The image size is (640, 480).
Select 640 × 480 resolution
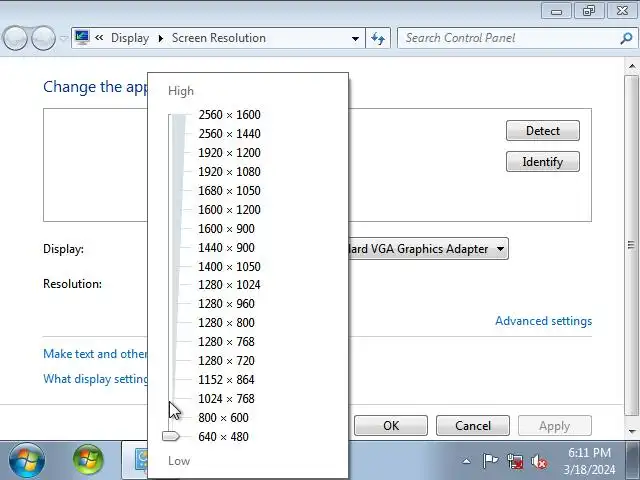[x=223, y=437]
